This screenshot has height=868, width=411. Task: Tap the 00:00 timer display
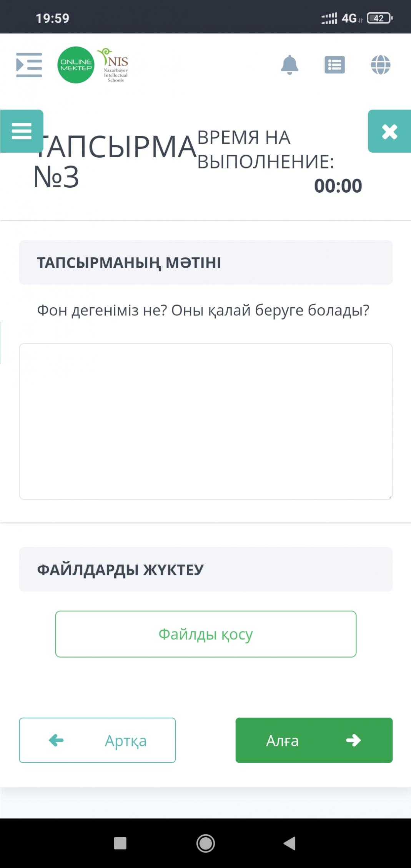[x=338, y=186]
